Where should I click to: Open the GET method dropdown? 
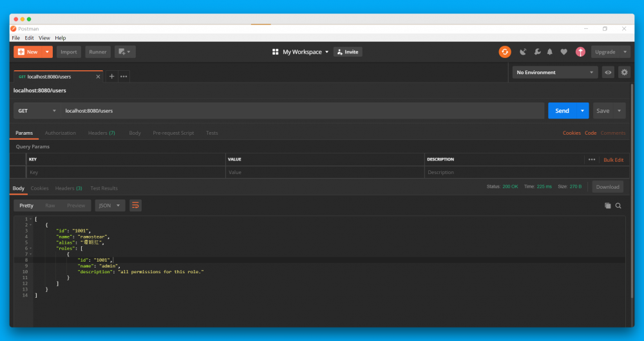point(37,111)
